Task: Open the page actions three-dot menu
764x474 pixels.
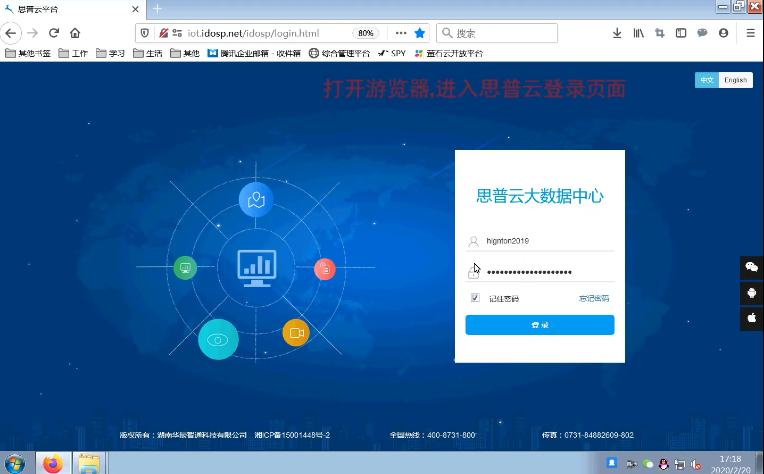Action: [401, 33]
